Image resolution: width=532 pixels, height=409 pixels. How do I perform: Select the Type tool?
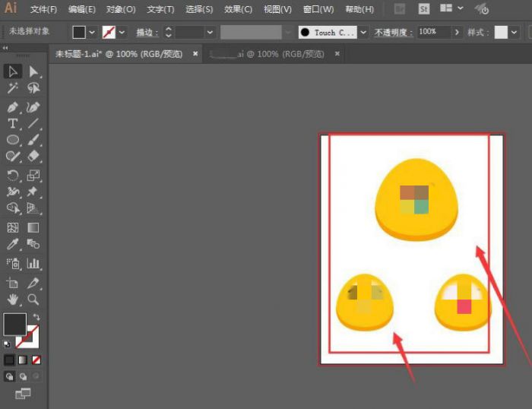coord(13,123)
